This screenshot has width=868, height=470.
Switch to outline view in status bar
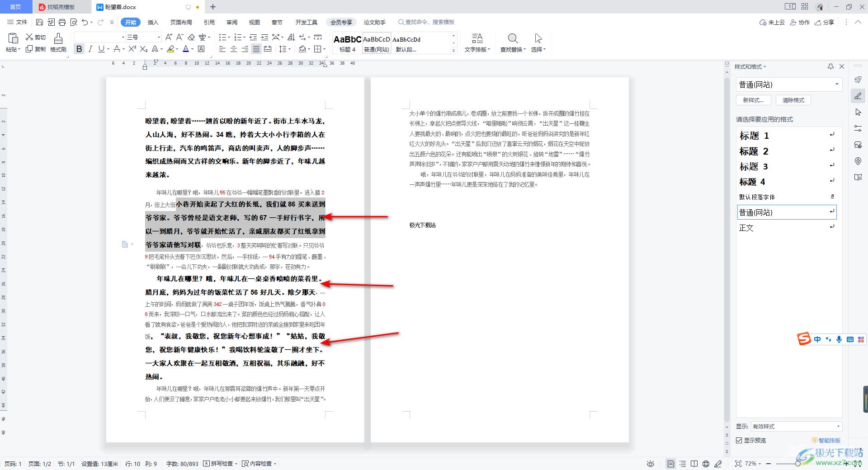[x=683, y=464]
